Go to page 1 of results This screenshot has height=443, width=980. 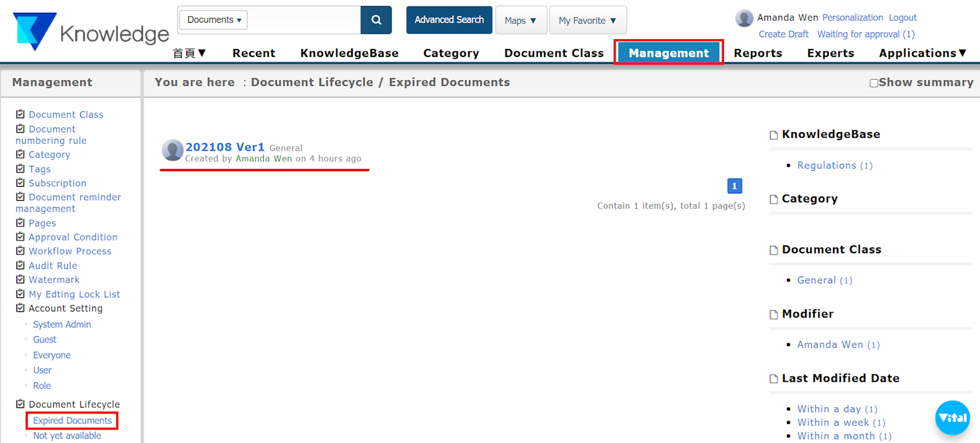pyautogui.click(x=734, y=186)
